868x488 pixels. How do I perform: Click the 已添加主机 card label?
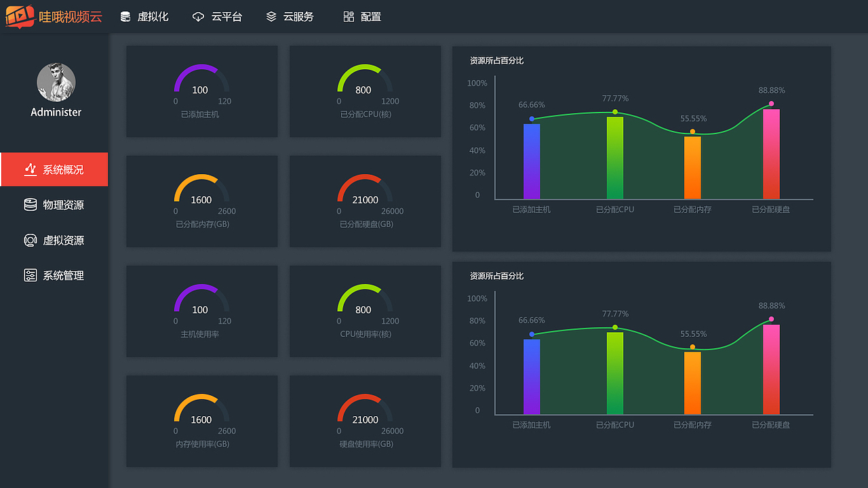[x=200, y=115]
